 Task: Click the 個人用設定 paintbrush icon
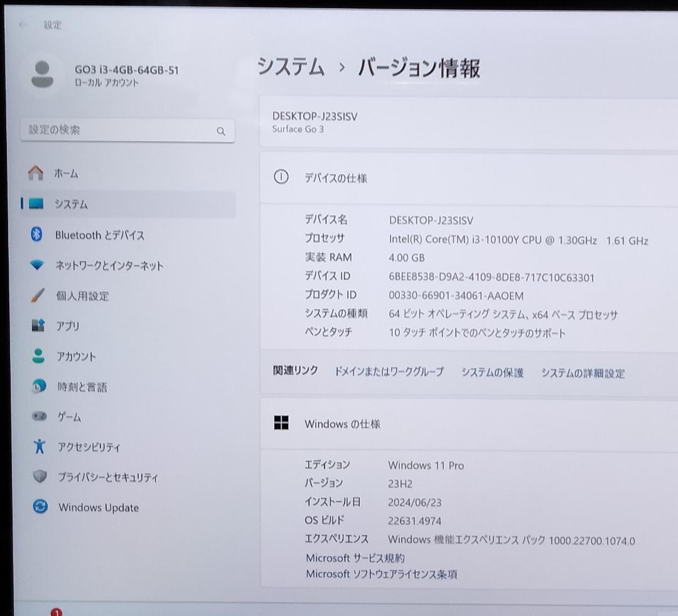click(38, 295)
